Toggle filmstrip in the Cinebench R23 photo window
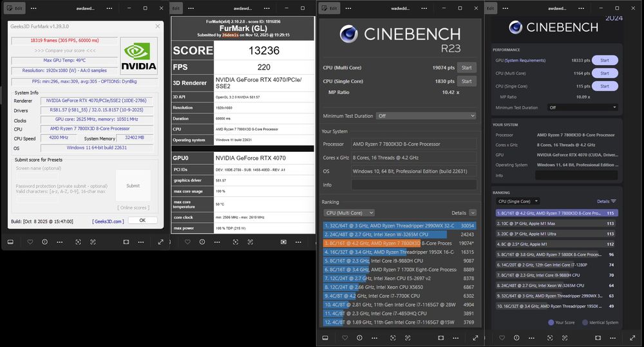The image size is (644, 347). [x=325, y=338]
